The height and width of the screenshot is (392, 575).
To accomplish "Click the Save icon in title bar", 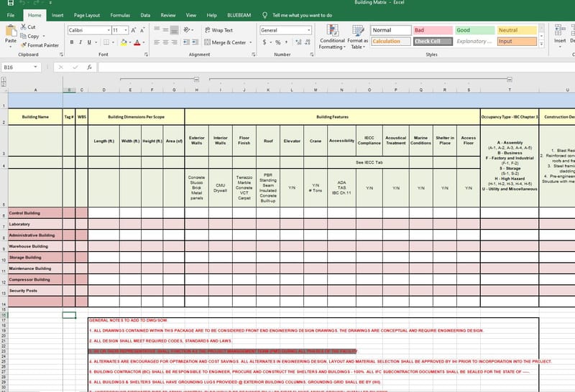I will click(8, 4).
